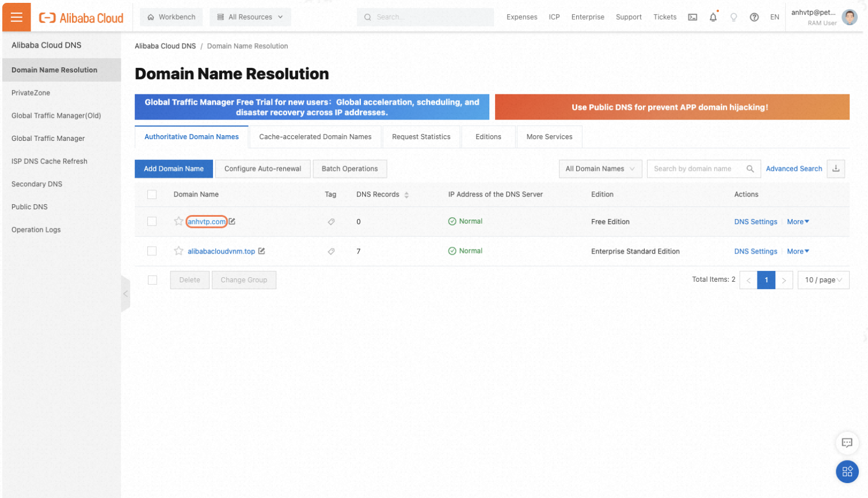Check the alibabacloudvnm.top row checkbox
The width and height of the screenshot is (868, 498).
[x=152, y=251]
